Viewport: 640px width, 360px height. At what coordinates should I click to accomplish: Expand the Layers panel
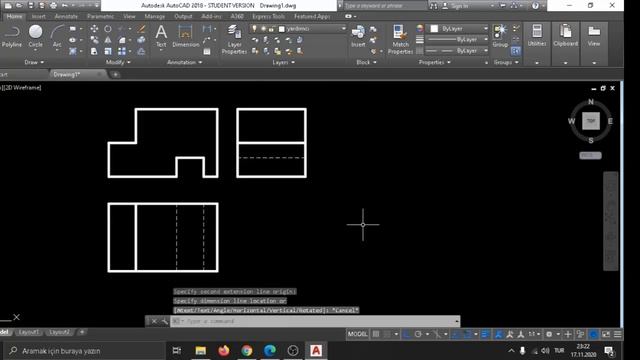tap(283, 62)
